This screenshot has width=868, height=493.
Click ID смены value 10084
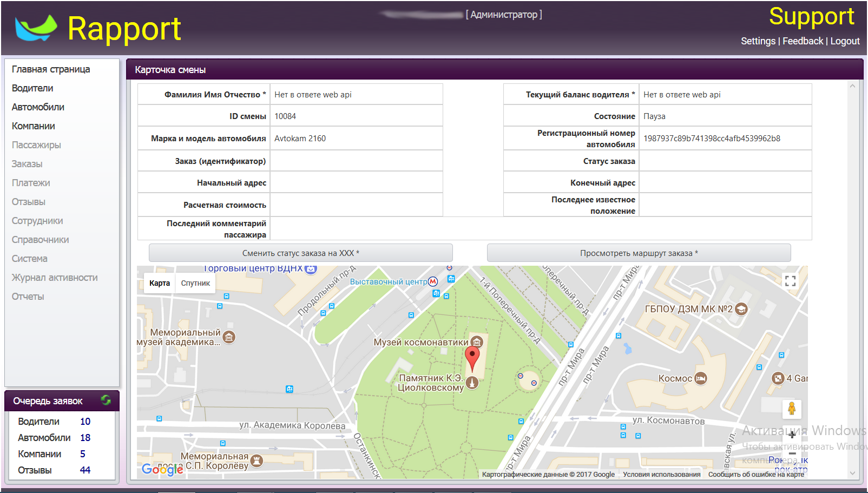[x=285, y=116]
